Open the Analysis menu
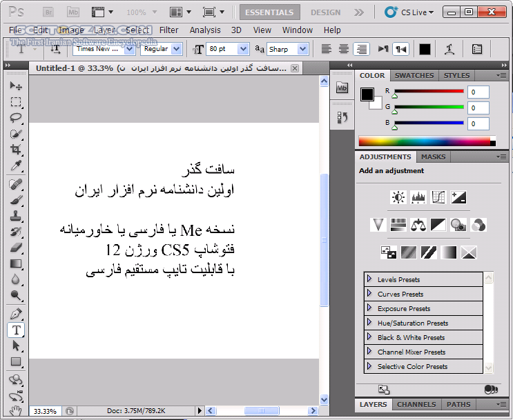 (205, 30)
